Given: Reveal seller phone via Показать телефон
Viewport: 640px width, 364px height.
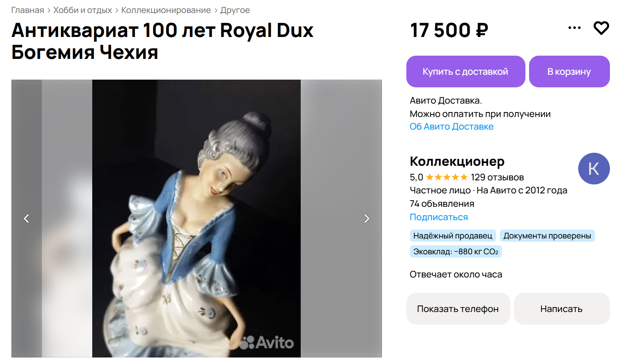Looking at the screenshot, I should 458,309.
